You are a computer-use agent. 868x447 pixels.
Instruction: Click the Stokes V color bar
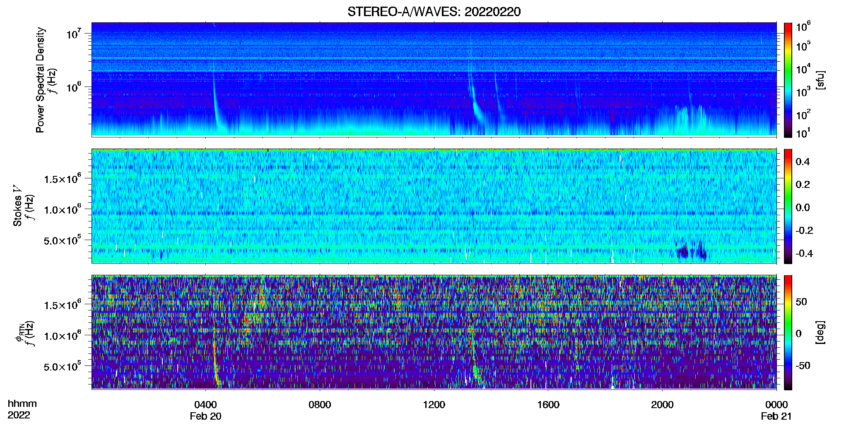[x=788, y=206]
